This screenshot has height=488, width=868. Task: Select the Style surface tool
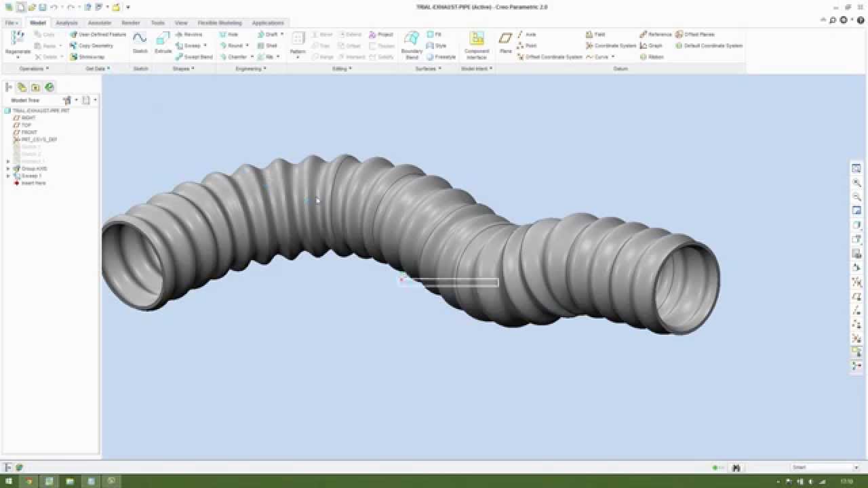(x=437, y=46)
